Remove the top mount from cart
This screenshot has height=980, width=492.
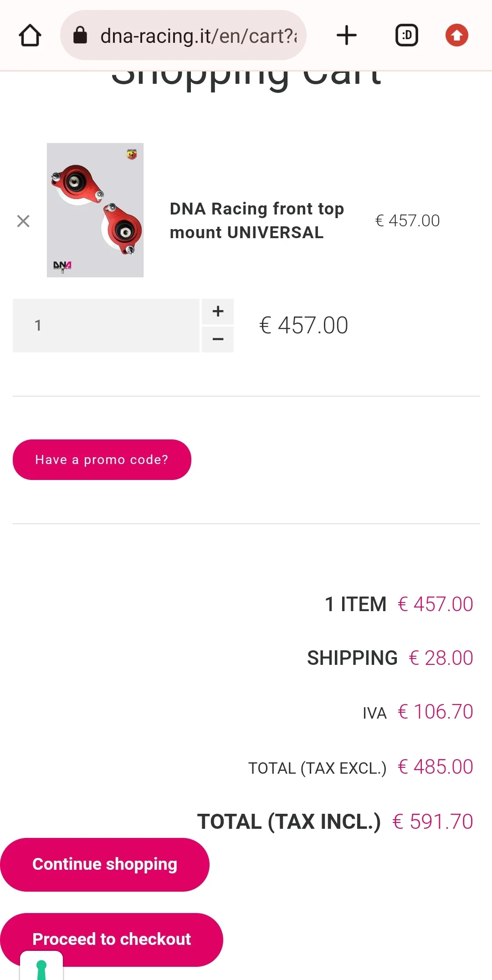click(23, 221)
